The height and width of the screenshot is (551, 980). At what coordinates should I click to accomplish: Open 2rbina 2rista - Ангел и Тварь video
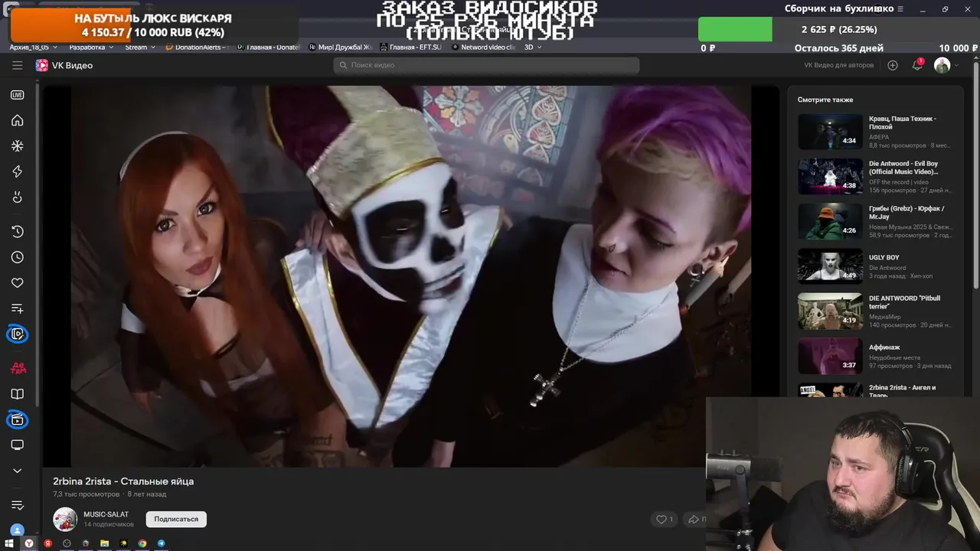(877, 390)
